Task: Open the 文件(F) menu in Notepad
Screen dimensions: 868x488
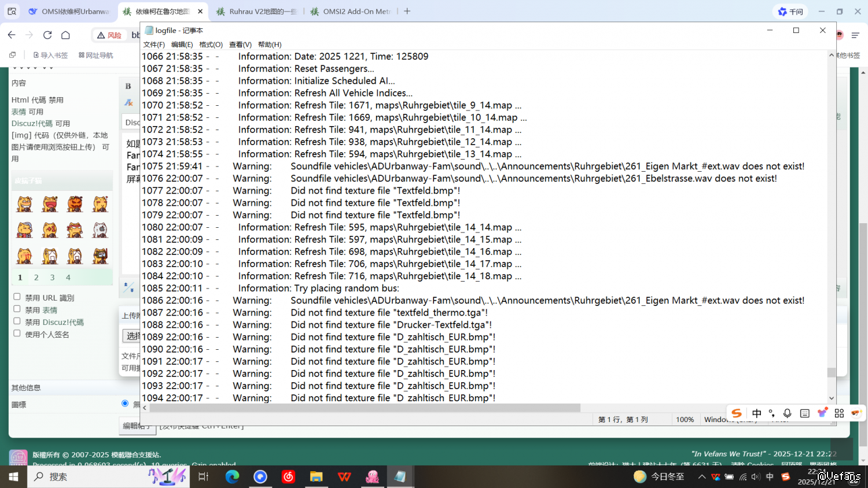Action: pos(154,45)
